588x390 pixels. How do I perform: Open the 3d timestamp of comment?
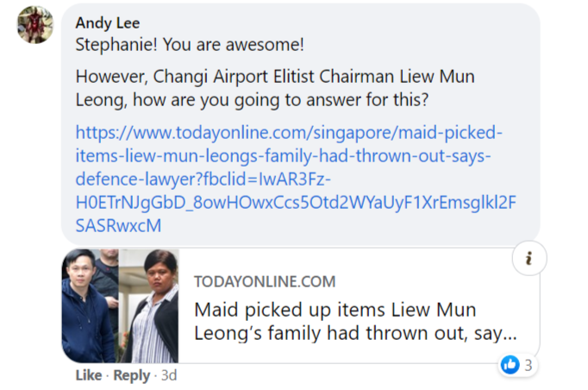[169, 375]
